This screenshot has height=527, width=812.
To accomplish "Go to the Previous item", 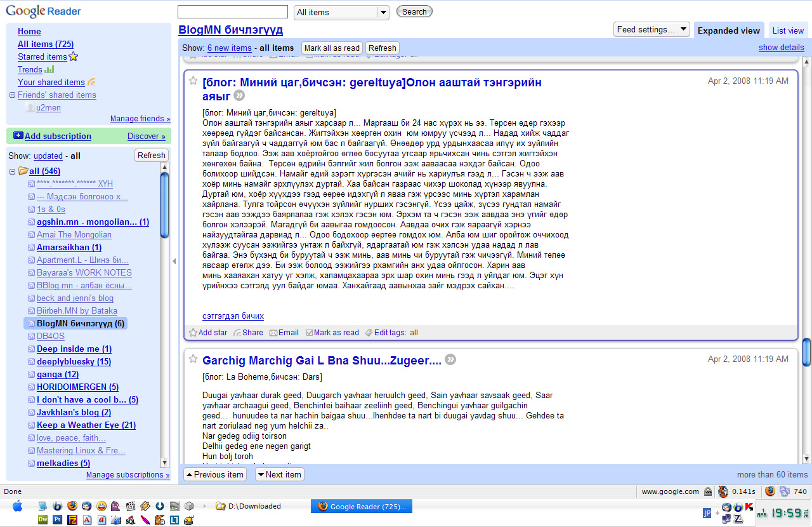I will click(214, 474).
